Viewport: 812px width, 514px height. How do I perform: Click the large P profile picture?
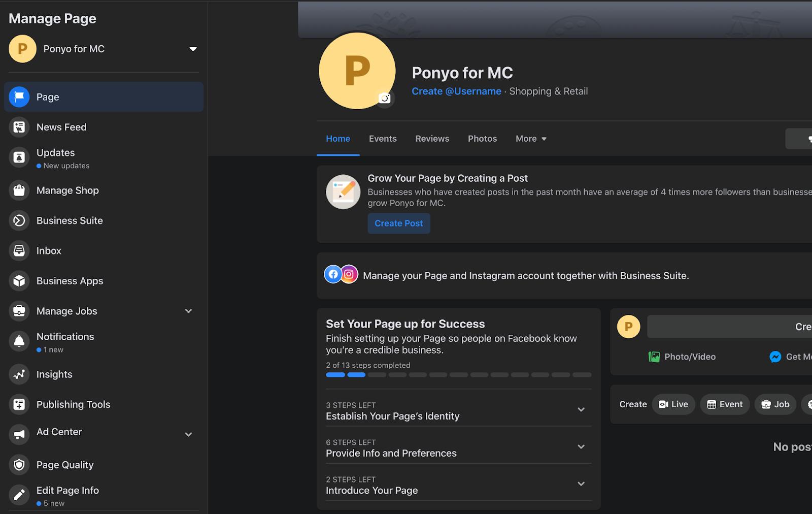357,71
